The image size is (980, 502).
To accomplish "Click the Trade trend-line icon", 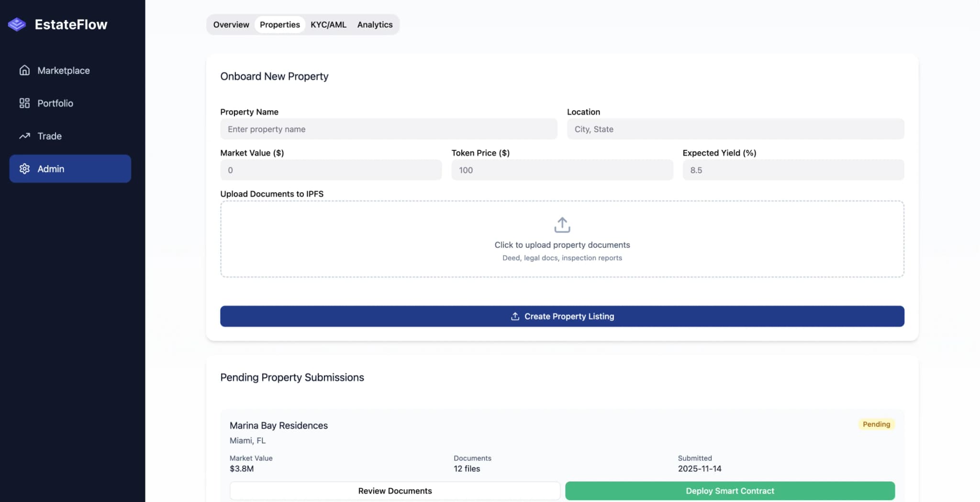I will (24, 136).
